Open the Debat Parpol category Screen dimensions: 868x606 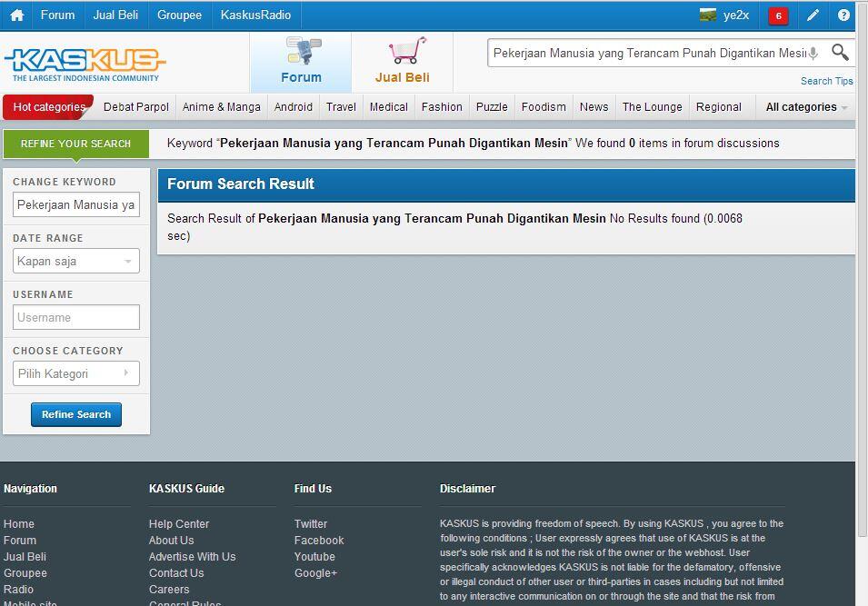[x=136, y=107]
